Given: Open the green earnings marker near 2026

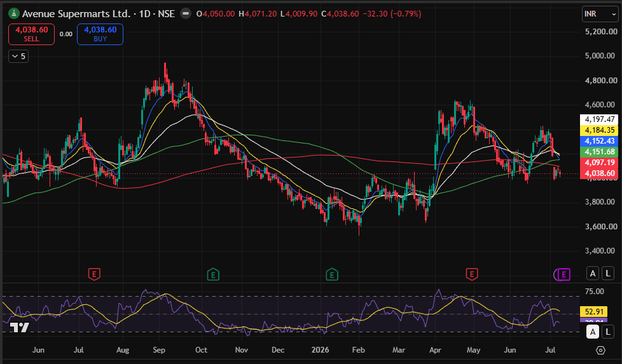Looking at the screenshot, I should click(331, 274).
